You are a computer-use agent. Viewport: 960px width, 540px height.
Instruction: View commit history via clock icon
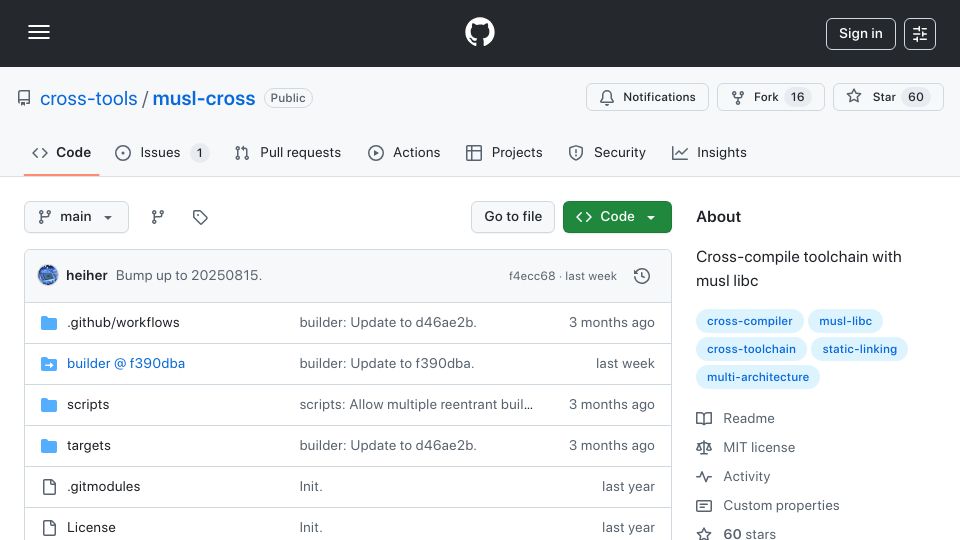pyautogui.click(x=642, y=276)
